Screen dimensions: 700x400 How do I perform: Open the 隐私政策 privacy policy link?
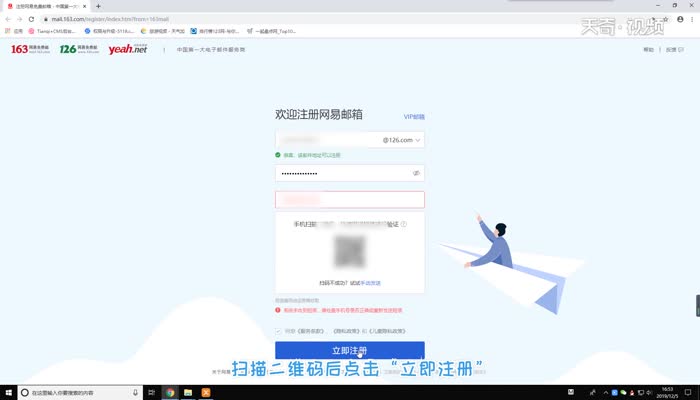(x=346, y=331)
